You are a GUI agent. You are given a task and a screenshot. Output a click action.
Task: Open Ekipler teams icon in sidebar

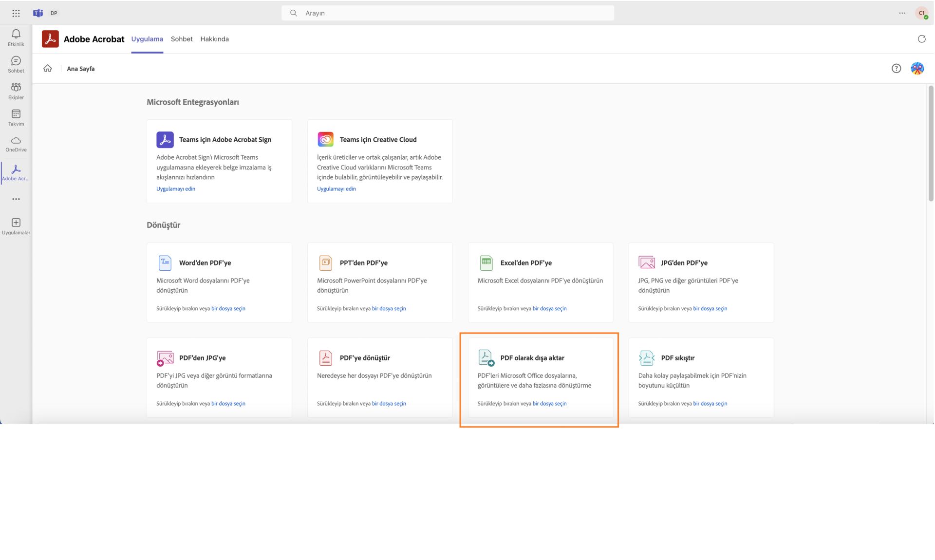(x=16, y=87)
